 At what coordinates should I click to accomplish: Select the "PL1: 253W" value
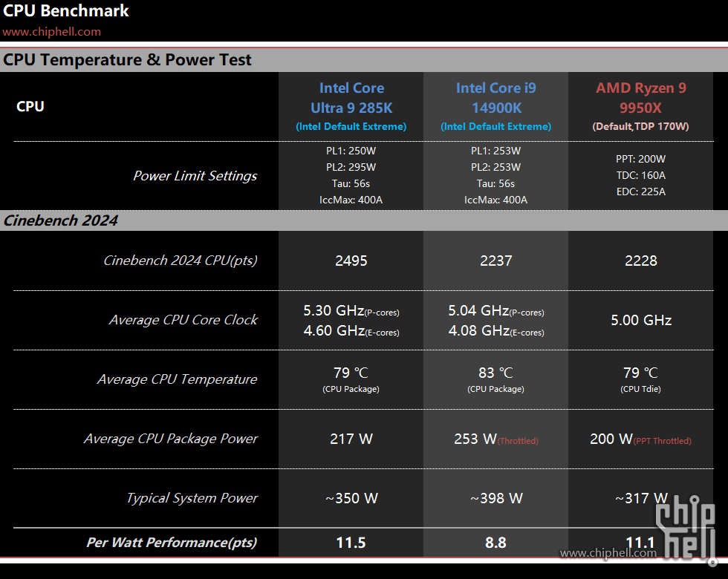(x=496, y=151)
